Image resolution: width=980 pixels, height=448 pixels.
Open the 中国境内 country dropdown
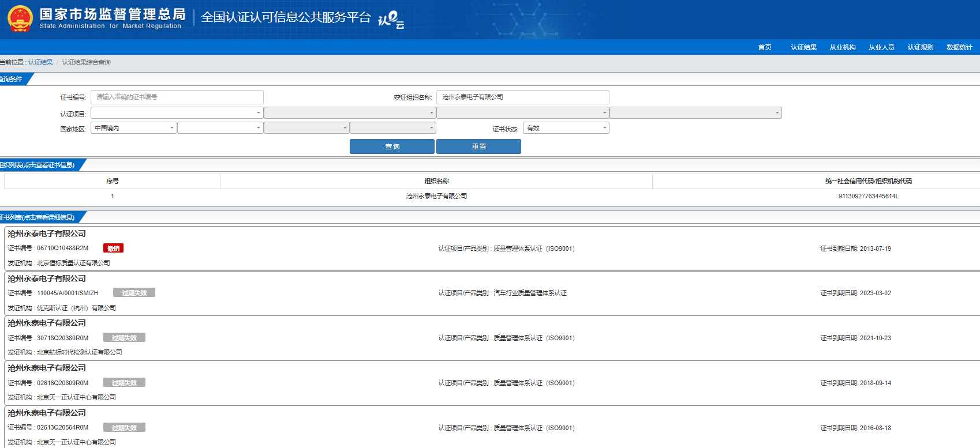coord(134,128)
